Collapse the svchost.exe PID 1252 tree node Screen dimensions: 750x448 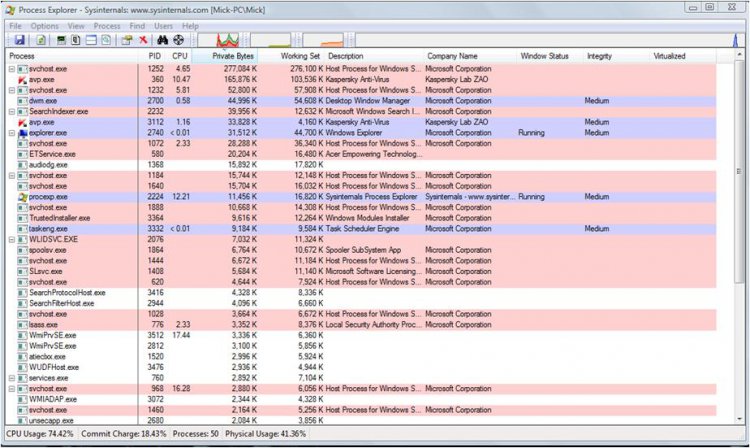point(12,69)
